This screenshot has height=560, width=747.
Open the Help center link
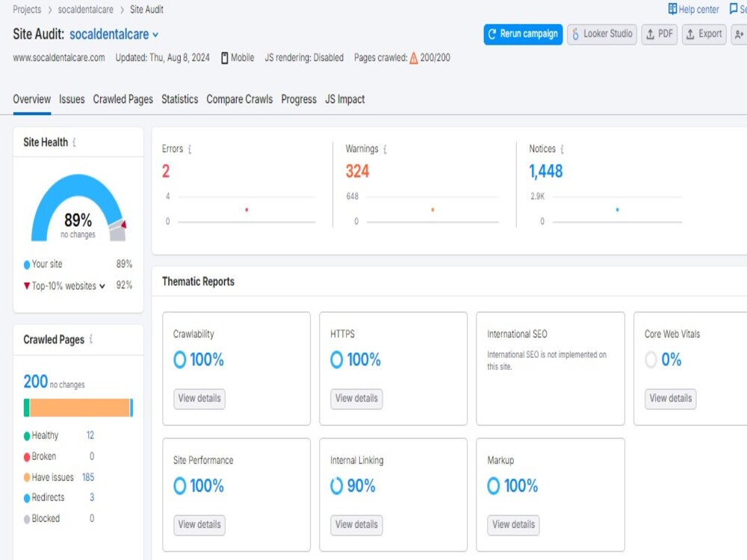(x=694, y=10)
